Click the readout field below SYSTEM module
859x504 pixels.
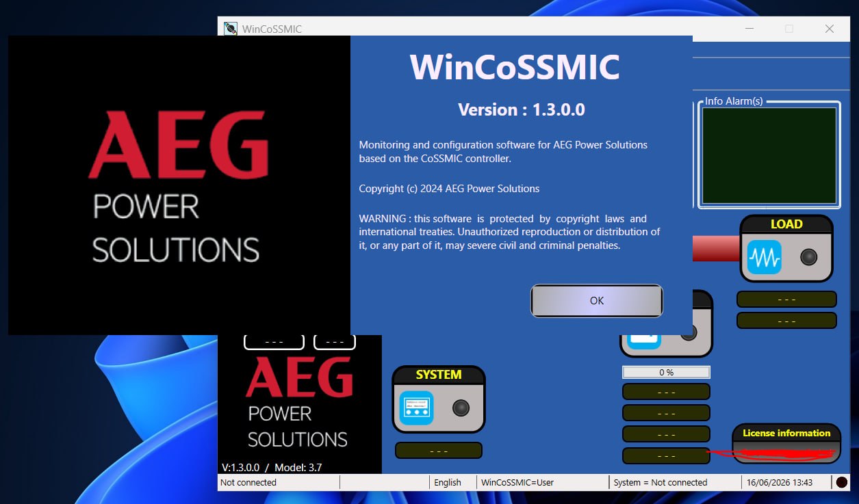point(439,451)
